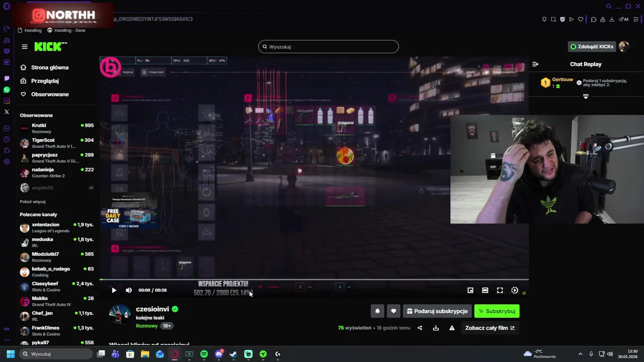Open Spotify from Windows taskbar
Image resolution: width=644 pixels, height=362 pixels.
(204, 354)
